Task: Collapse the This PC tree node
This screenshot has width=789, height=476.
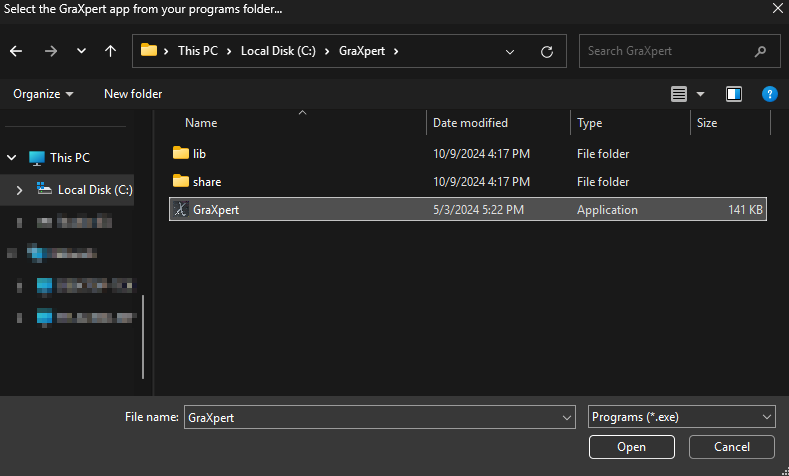Action: click(12, 158)
